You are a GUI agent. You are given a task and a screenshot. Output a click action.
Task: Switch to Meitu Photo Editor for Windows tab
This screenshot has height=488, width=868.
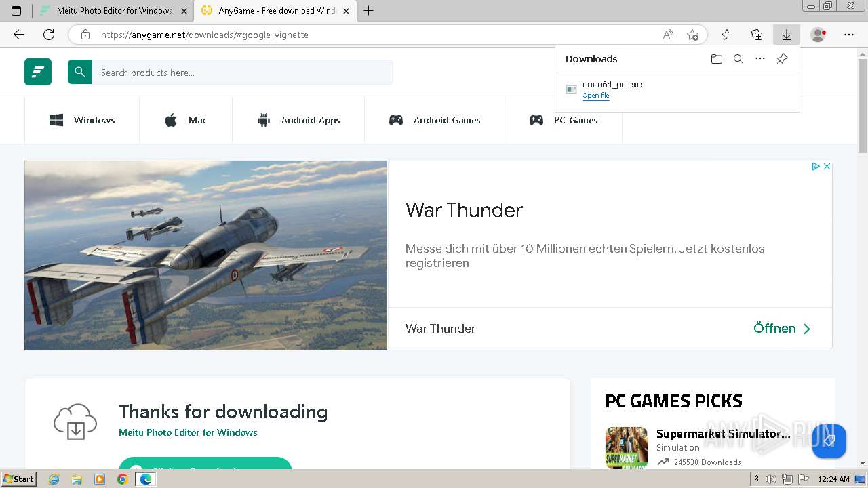113,11
